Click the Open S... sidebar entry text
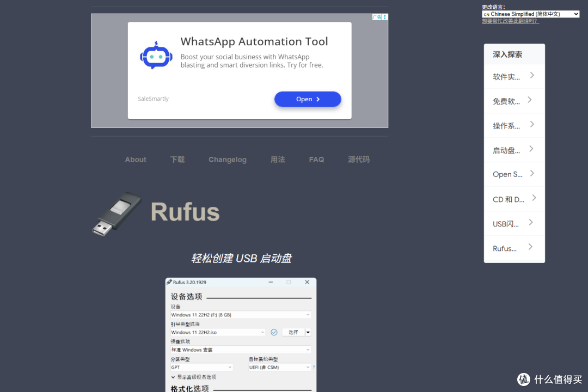The image size is (588, 392). click(507, 174)
